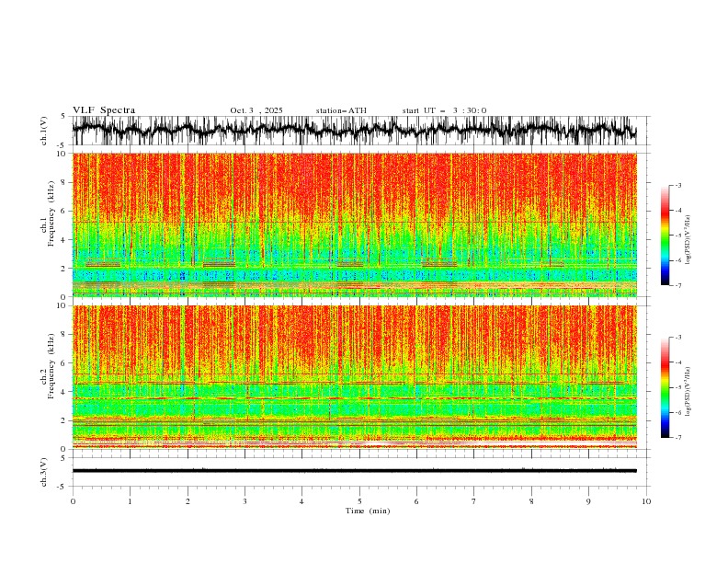Click the "-3" label on upper color bar

coord(678,185)
